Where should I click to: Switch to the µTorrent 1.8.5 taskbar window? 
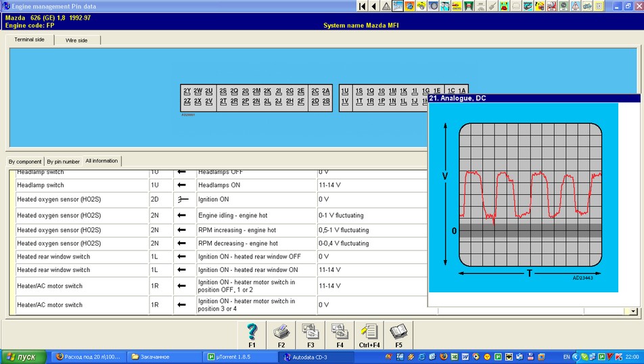240,357
